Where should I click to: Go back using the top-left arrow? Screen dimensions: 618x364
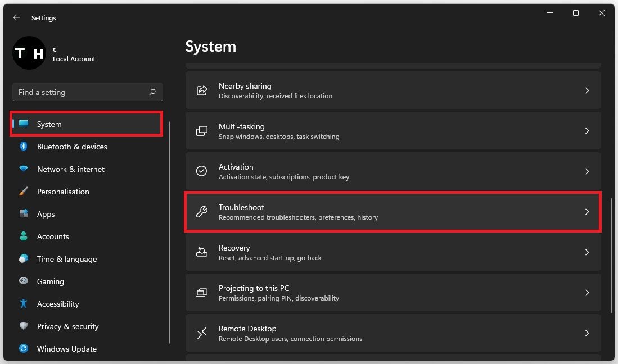(x=17, y=18)
